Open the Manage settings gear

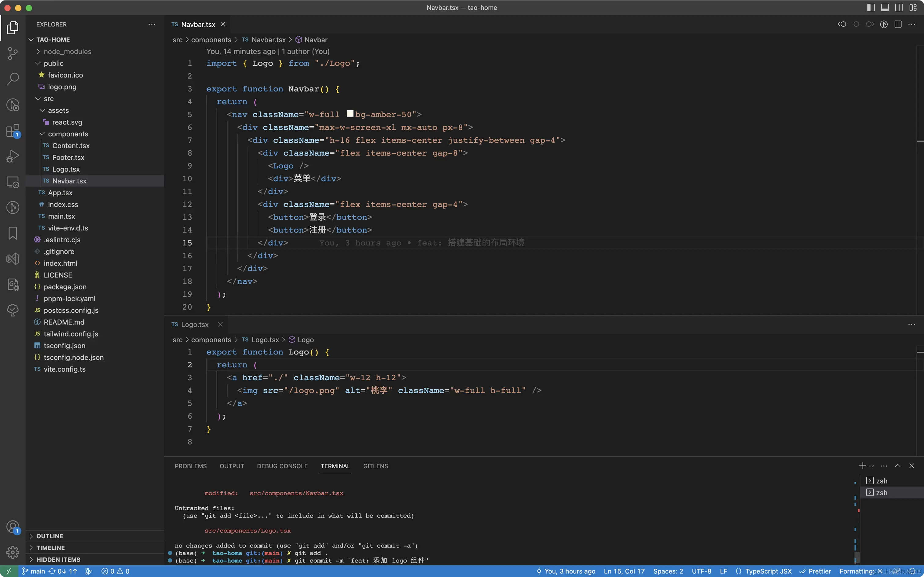[13, 552]
